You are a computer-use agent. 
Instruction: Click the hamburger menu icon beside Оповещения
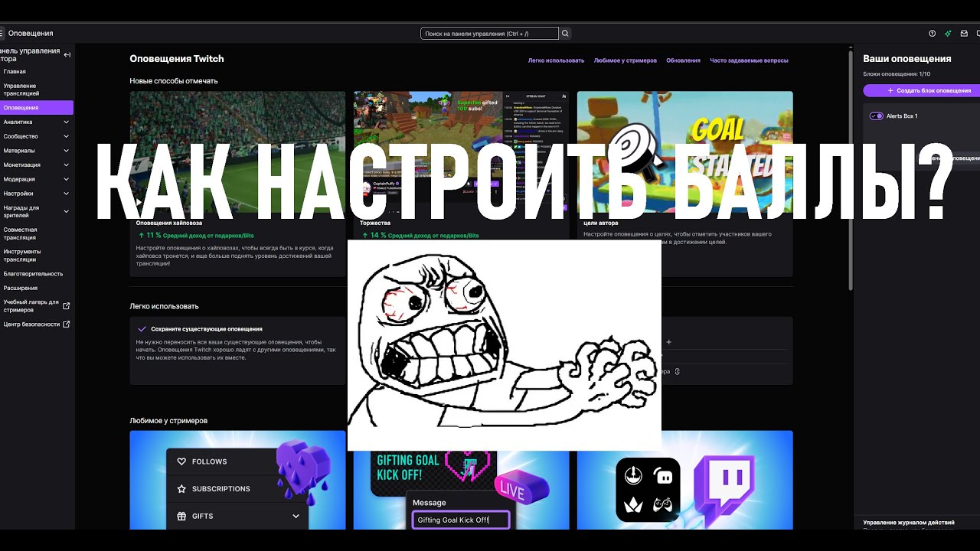2,34
